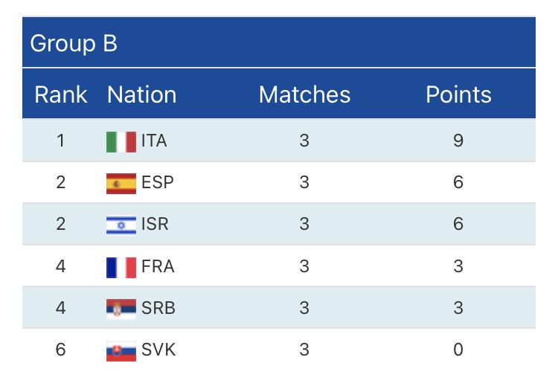Open the ESP nation link
558x392 pixels.
tap(157, 183)
